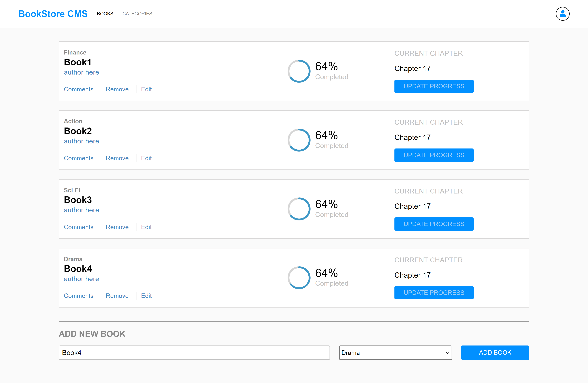Remove the Sci-Fi book Book3

click(x=117, y=227)
